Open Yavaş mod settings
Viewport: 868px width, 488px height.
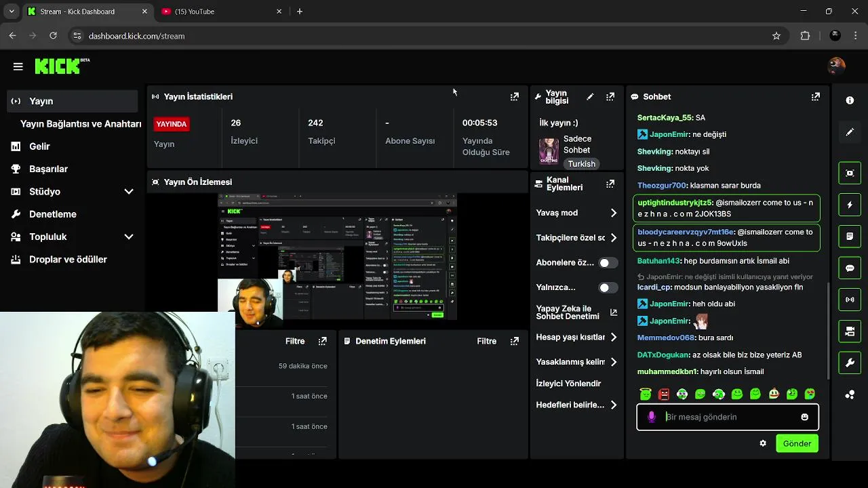coord(576,213)
